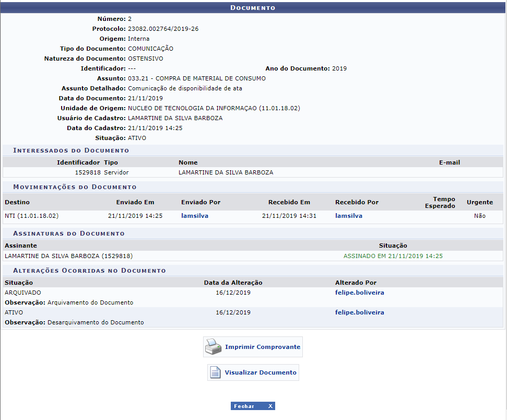Image resolution: width=507 pixels, height=420 pixels.
Task: Open the Imprimir Comprovante link text
Action: click(x=262, y=347)
